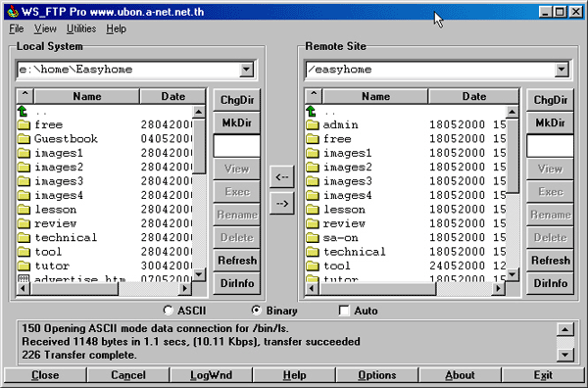Sort remote files by Name column
This screenshot has height=388, width=588.
[x=375, y=96]
